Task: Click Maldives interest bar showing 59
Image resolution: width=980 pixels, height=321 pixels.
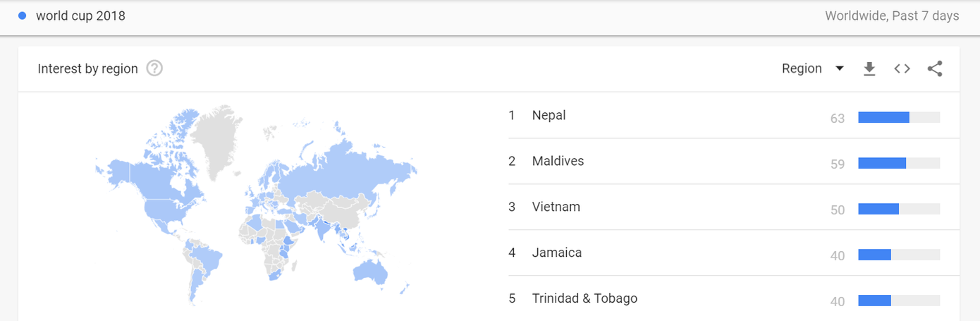Action: tap(899, 163)
